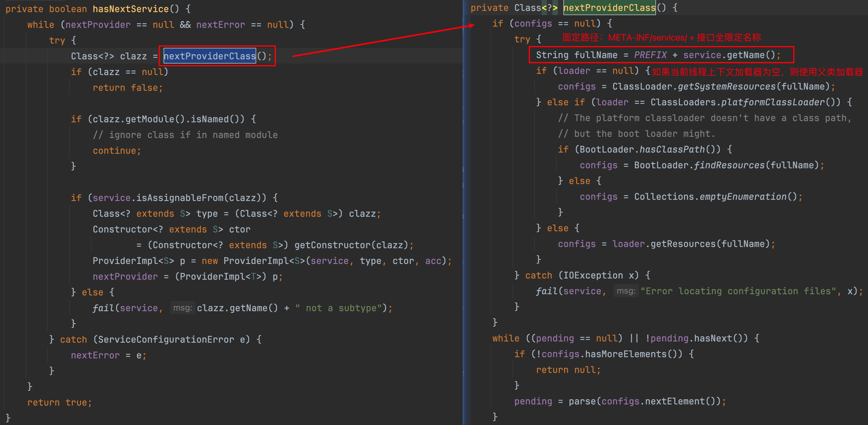The width and height of the screenshot is (868, 425).
Task: Click loader.getResources call
Action: pos(691,244)
